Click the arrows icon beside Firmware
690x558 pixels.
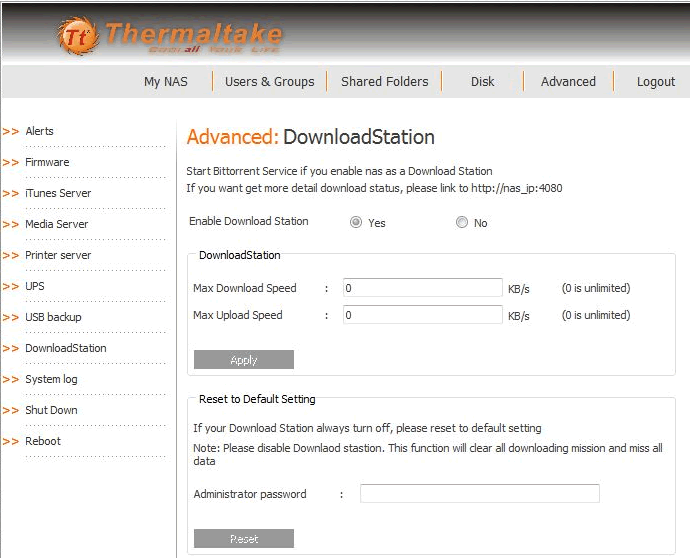(x=11, y=163)
